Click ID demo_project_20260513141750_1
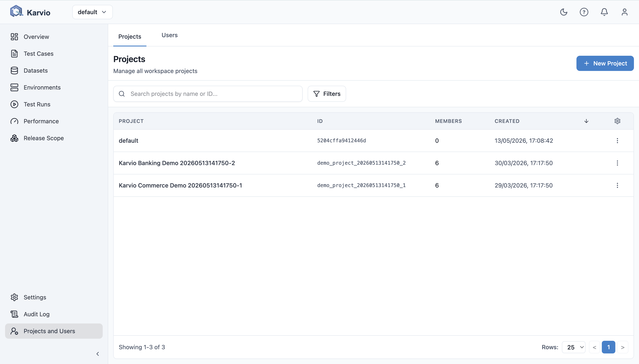This screenshot has width=639, height=364. click(x=361, y=185)
